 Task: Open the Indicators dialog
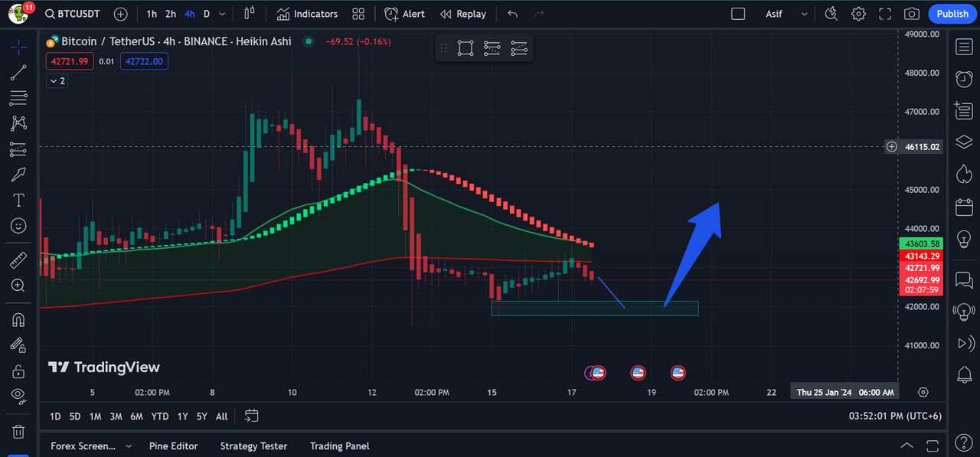click(x=307, y=14)
